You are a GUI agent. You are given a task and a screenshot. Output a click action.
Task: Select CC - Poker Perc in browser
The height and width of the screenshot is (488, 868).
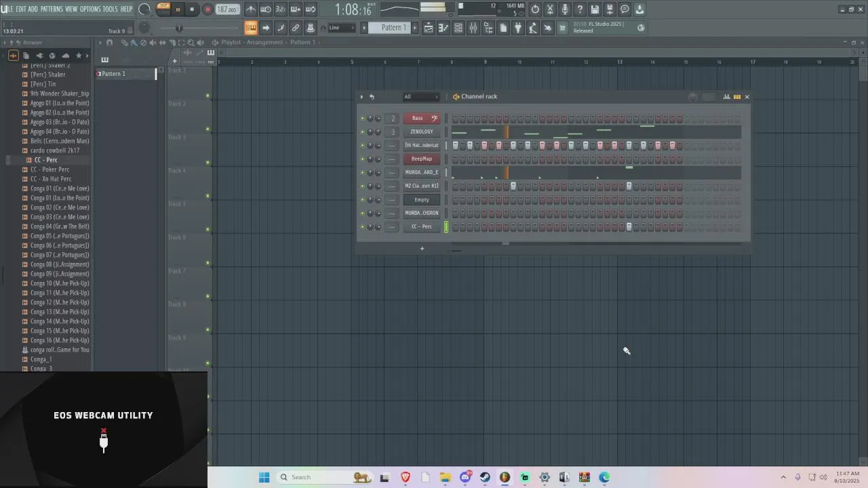[50, 169]
